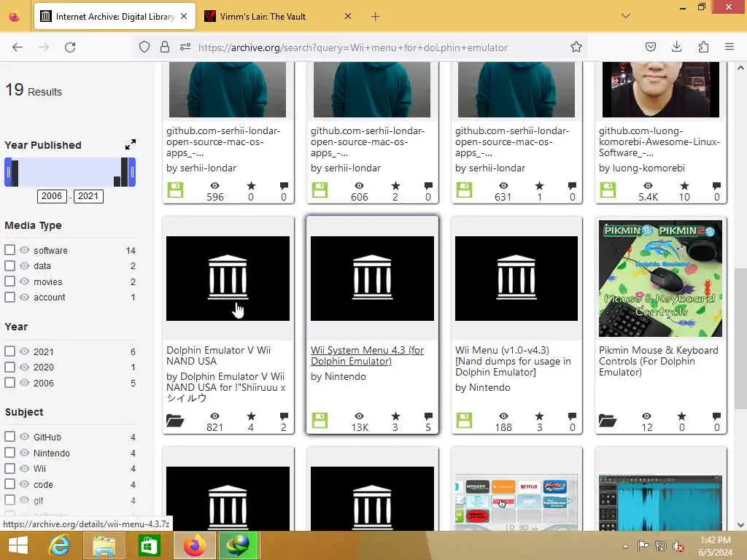The height and width of the screenshot is (560, 747).
Task: Click the address bar URL
Action: pos(353,47)
